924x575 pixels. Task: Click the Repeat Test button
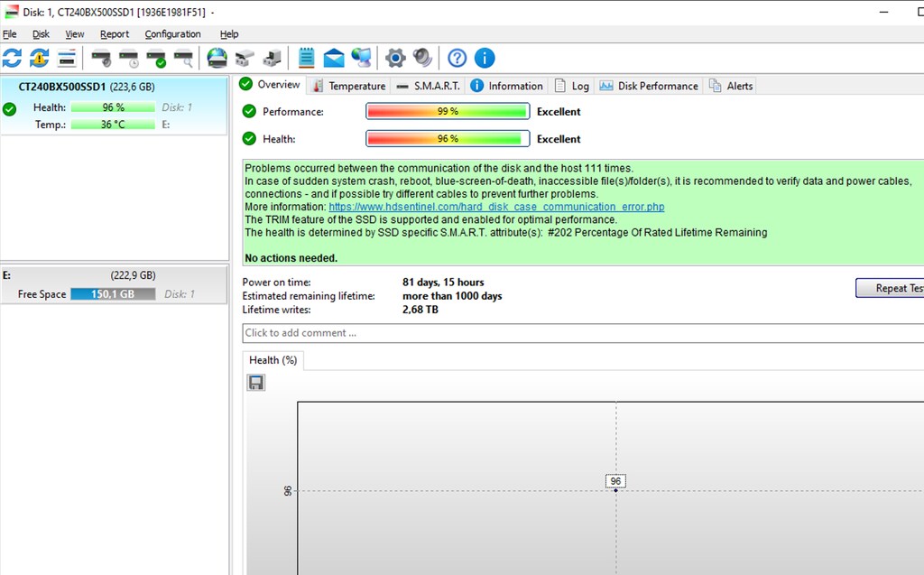click(890, 288)
